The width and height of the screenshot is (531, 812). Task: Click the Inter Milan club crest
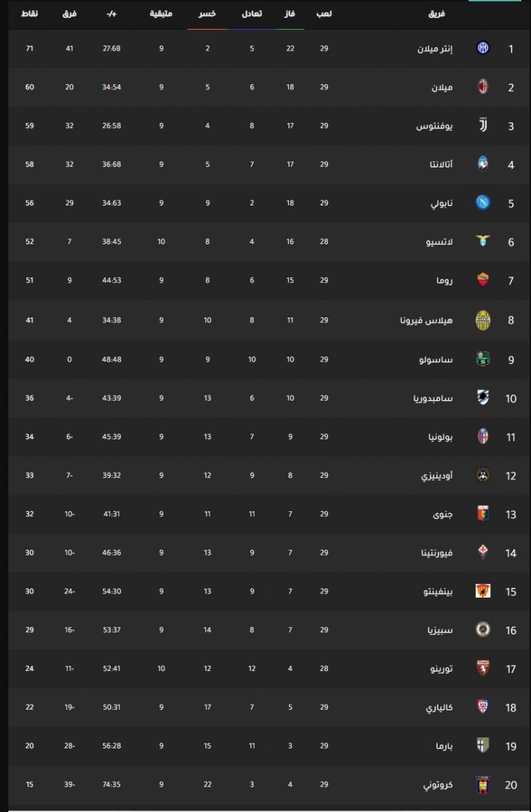[x=483, y=48]
